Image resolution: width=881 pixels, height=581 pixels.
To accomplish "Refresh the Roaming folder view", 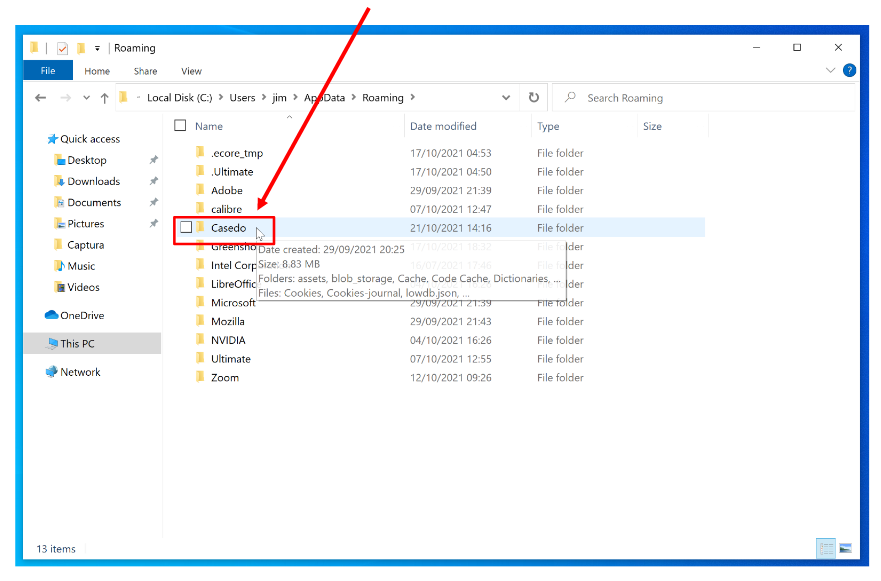I will 533,98.
